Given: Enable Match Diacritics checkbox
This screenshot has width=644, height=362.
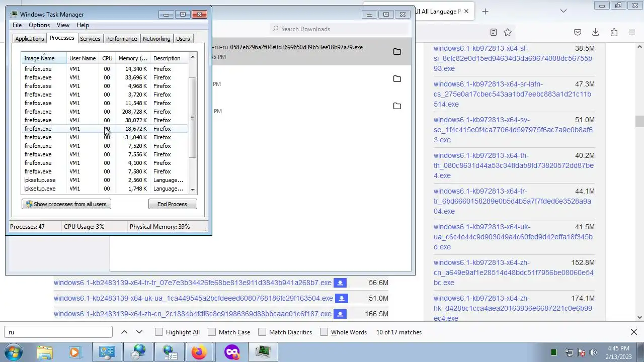Looking at the screenshot, I should pyautogui.click(x=262, y=332).
